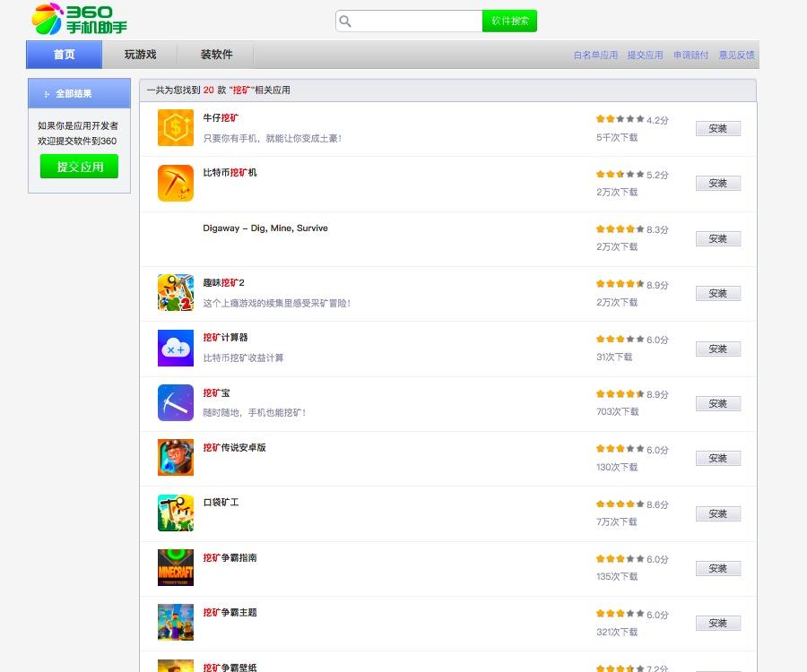Click the 360手机助手 logo
807x672 pixels.
point(79,19)
